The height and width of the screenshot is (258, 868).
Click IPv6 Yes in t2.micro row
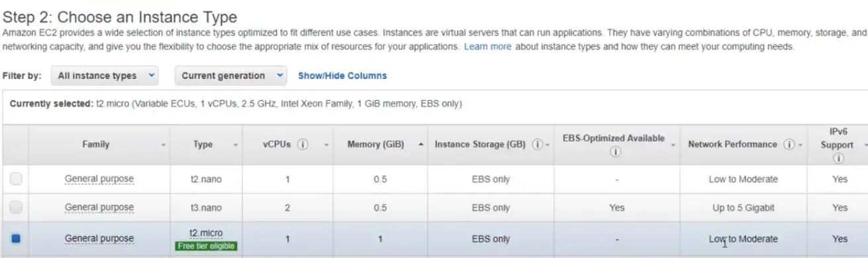(x=840, y=239)
